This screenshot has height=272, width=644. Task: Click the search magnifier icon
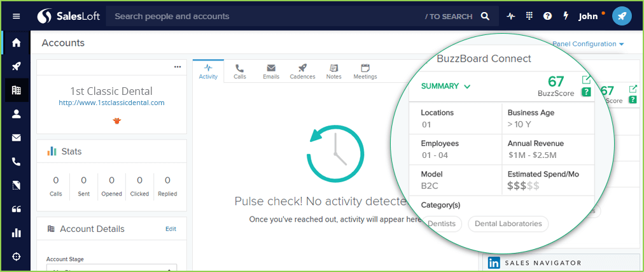click(485, 17)
